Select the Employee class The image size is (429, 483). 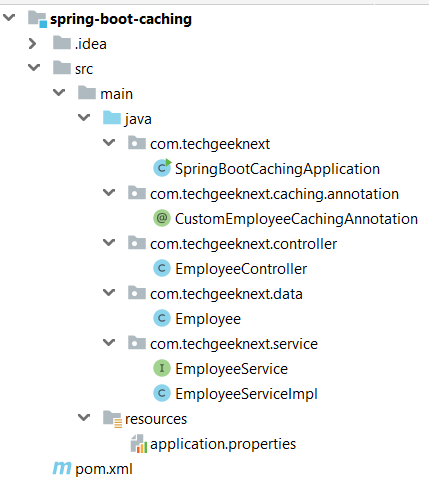click(208, 319)
